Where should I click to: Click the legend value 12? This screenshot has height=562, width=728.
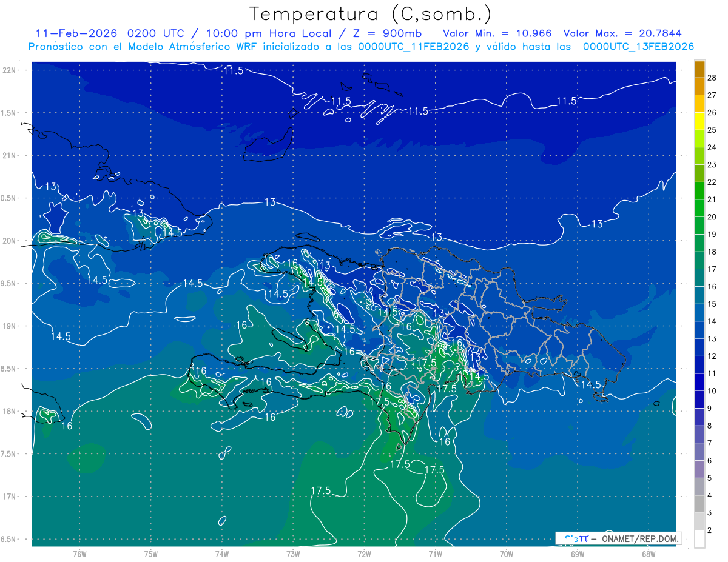coord(712,356)
